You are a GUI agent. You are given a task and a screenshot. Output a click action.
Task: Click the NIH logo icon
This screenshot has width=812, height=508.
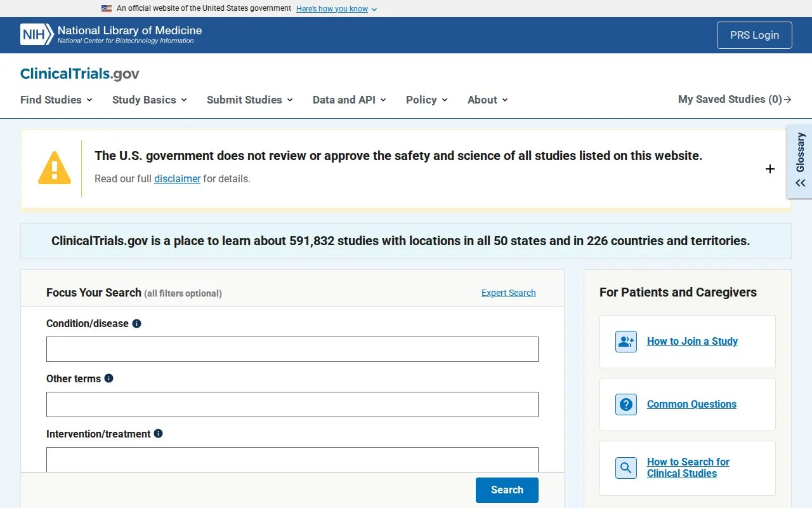click(37, 34)
